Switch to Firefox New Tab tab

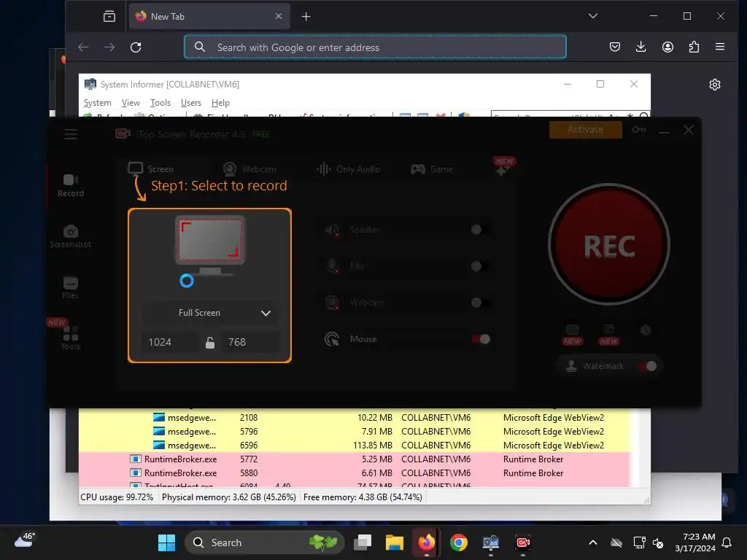click(x=209, y=17)
